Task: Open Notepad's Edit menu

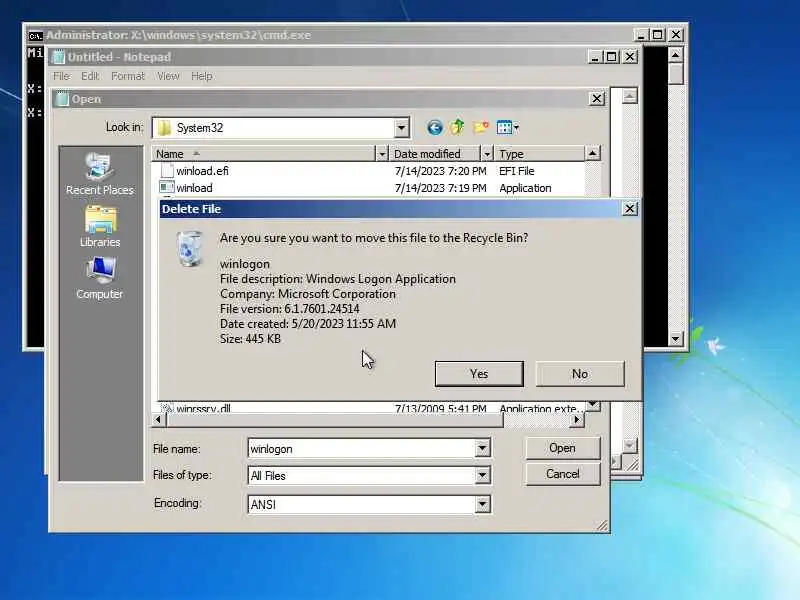Action: (x=90, y=76)
